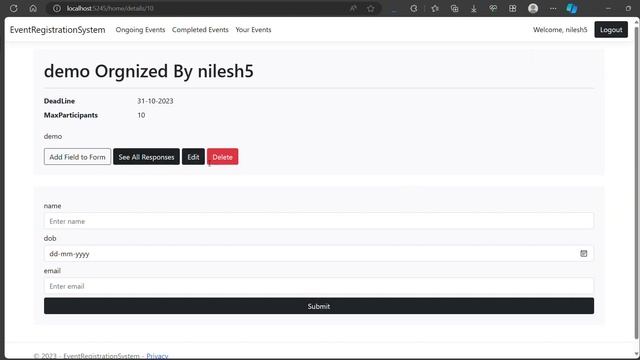
Task: Activate the read aloud icon
Action: pos(353,8)
